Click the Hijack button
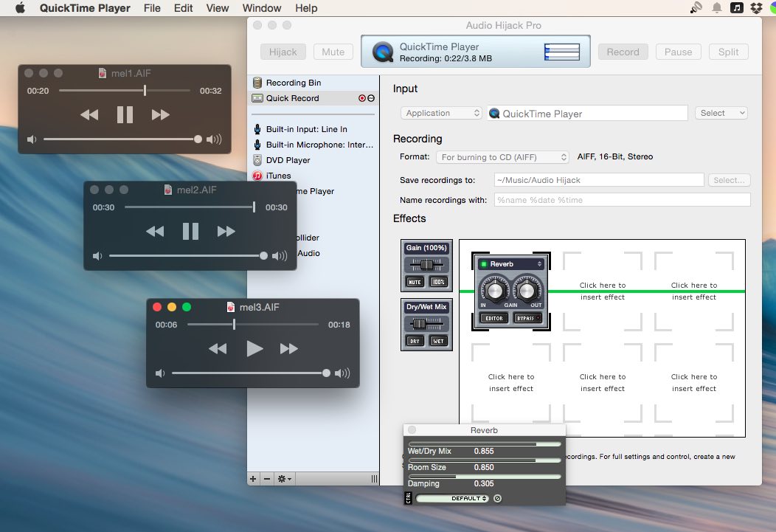This screenshot has height=532, width=776. click(283, 52)
